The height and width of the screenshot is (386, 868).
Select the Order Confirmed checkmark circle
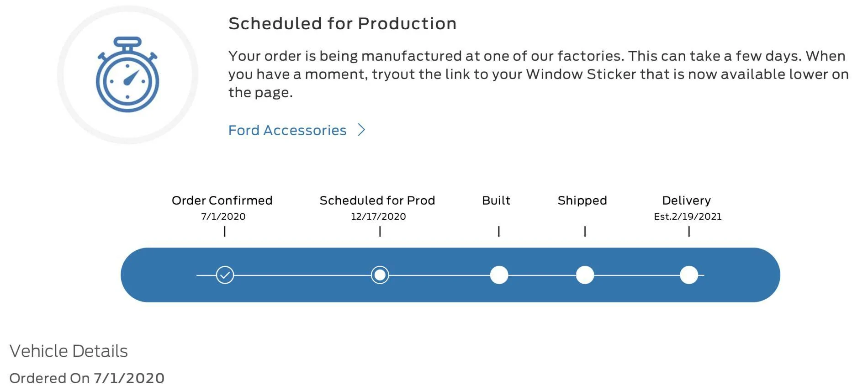(225, 275)
